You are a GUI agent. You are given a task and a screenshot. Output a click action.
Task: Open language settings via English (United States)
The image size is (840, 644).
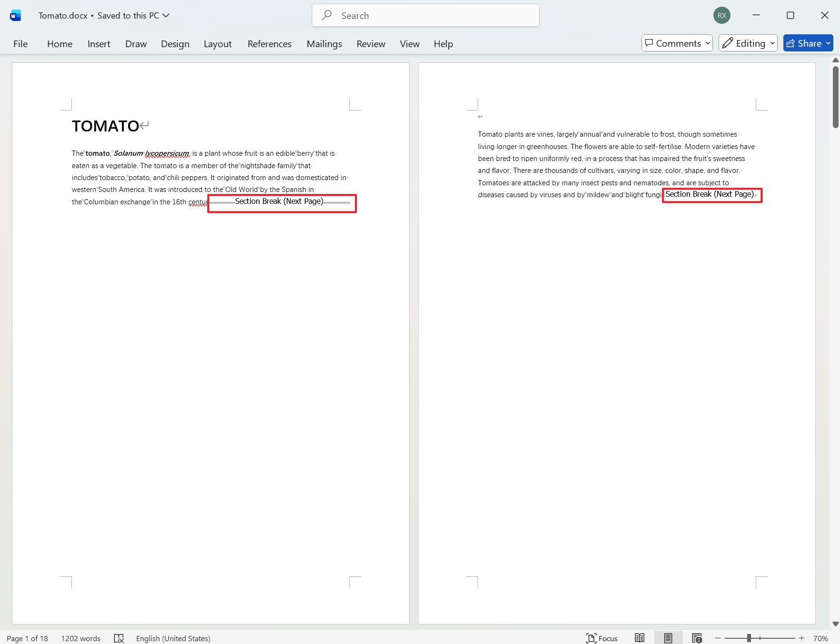[173, 638]
